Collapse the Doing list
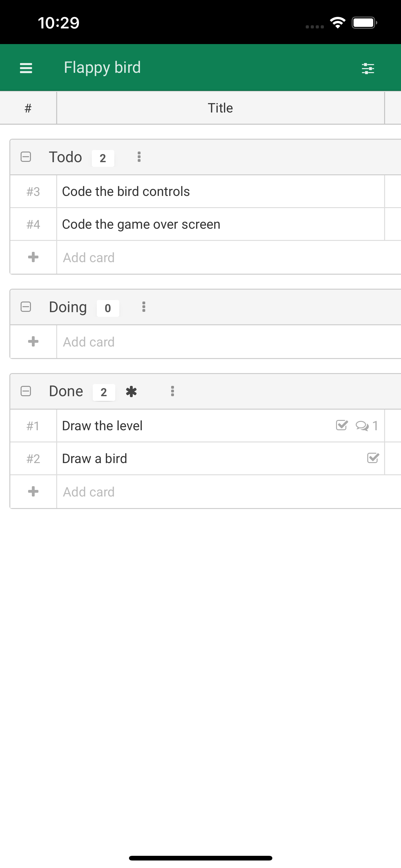This screenshot has height=868, width=401. 26,307
